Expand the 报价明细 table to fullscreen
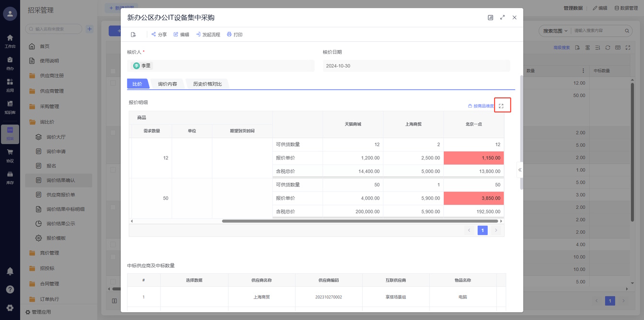The image size is (644, 320). click(x=501, y=106)
